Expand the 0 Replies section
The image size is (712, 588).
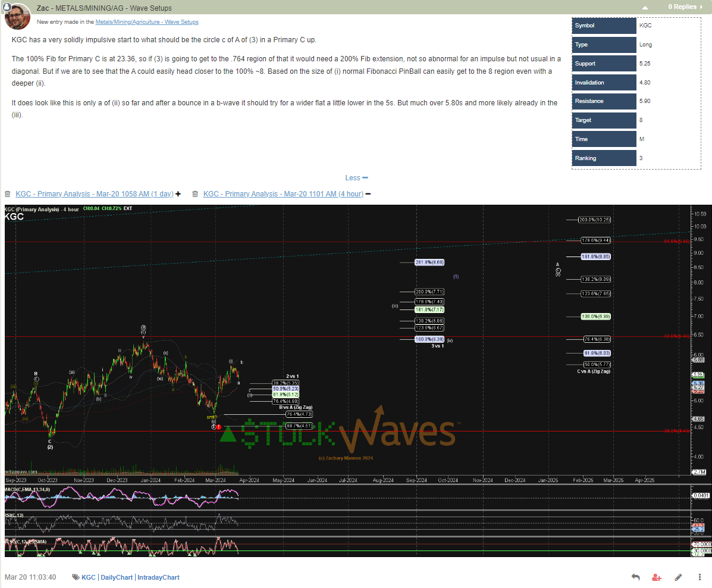[685, 7]
